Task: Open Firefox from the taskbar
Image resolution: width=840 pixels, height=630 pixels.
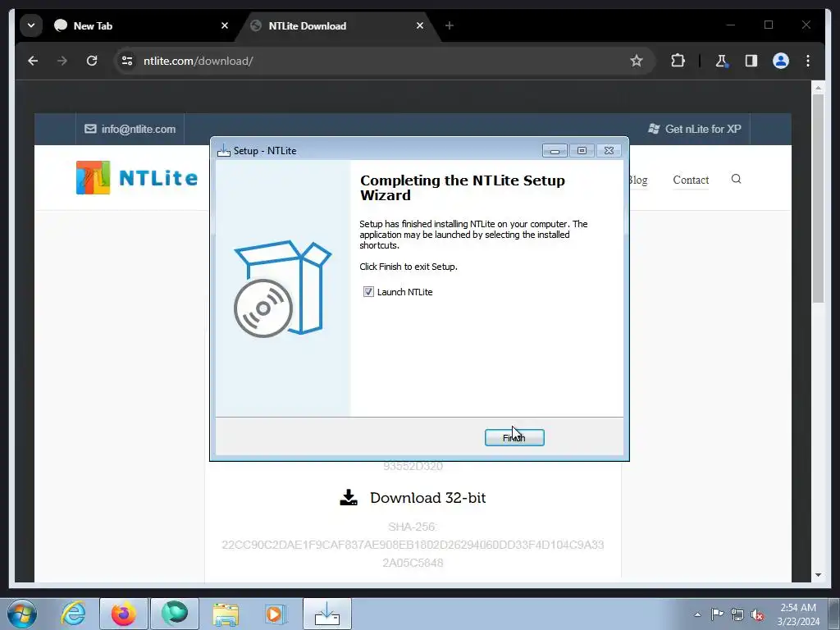Action: 123,614
